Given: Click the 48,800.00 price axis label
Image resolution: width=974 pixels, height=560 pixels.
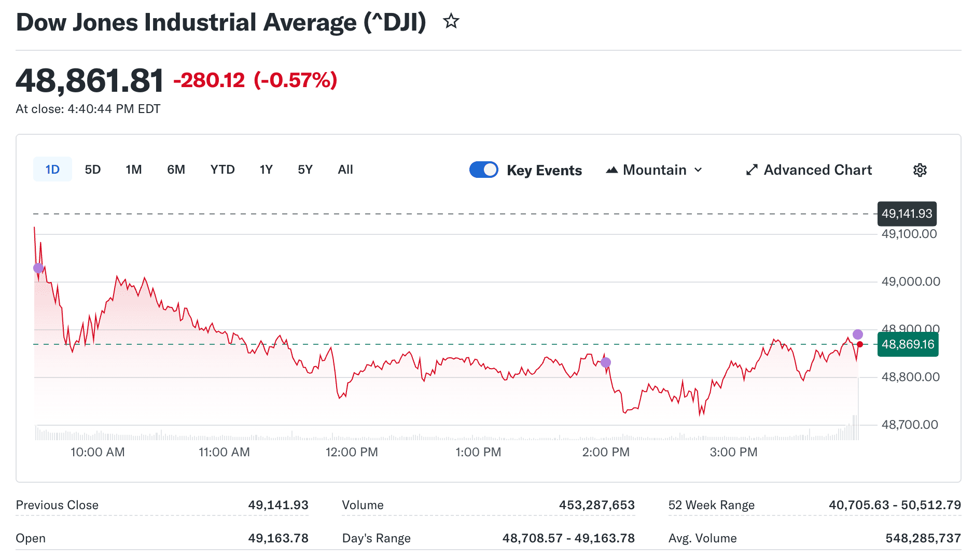Looking at the screenshot, I should pyautogui.click(x=911, y=377).
